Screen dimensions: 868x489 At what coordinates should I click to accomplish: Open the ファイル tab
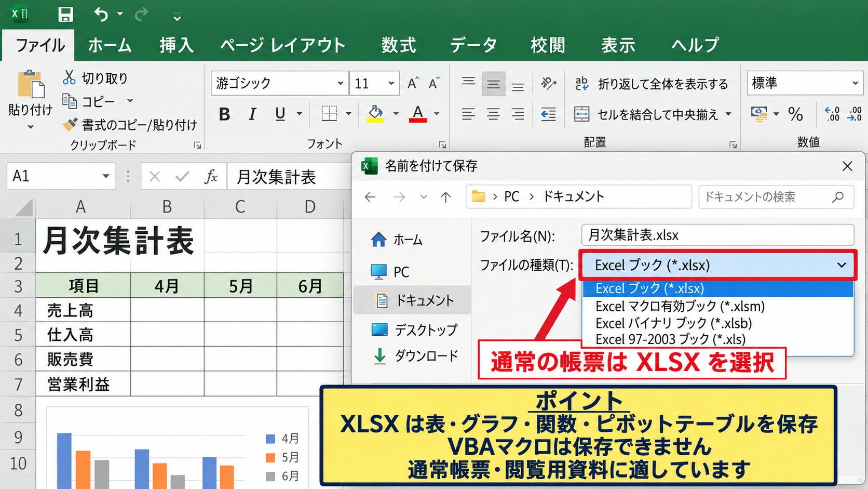pyautogui.click(x=39, y=45)
